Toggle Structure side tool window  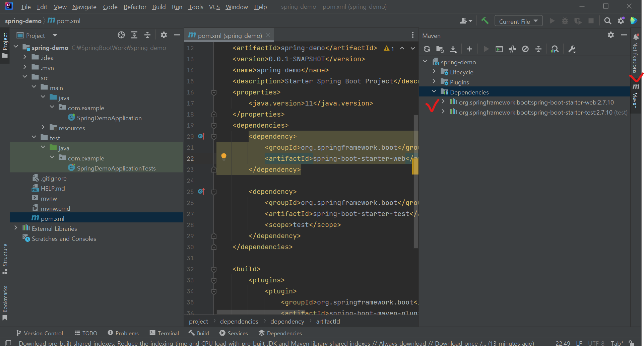click(5, 259)
